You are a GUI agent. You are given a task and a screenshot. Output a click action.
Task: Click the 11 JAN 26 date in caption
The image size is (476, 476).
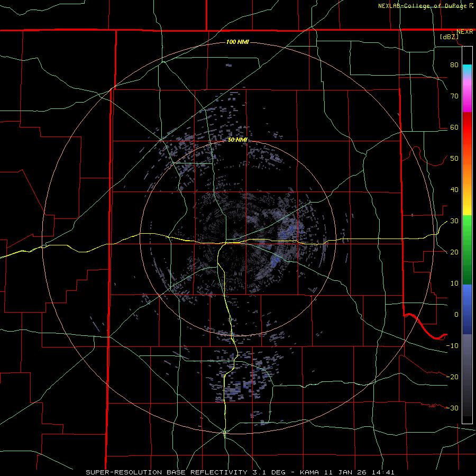(x=345, y=472)
